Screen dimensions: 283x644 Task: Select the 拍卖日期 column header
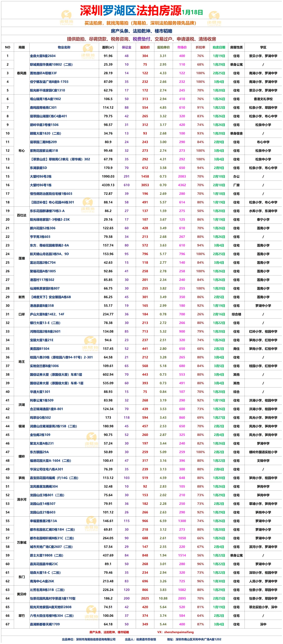(x=219, y=47)
